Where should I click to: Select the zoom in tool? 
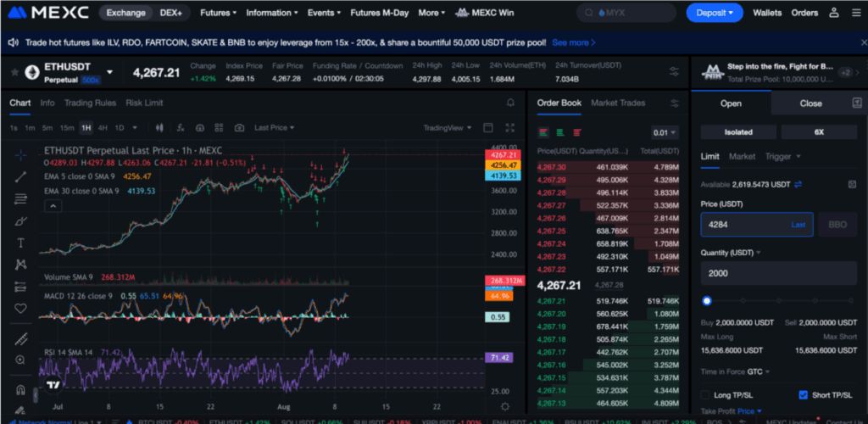[20, 360]
